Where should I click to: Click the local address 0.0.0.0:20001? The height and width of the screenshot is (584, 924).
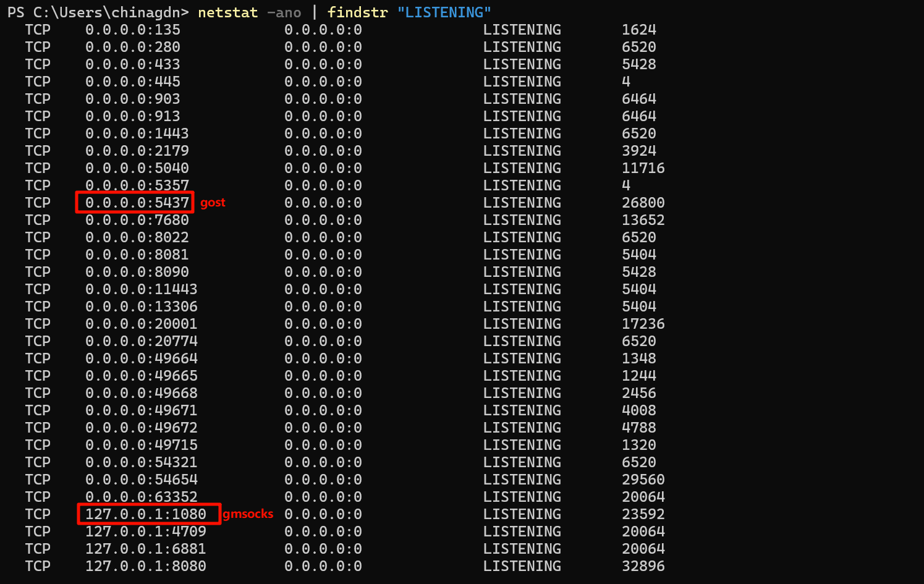(141, 324)
